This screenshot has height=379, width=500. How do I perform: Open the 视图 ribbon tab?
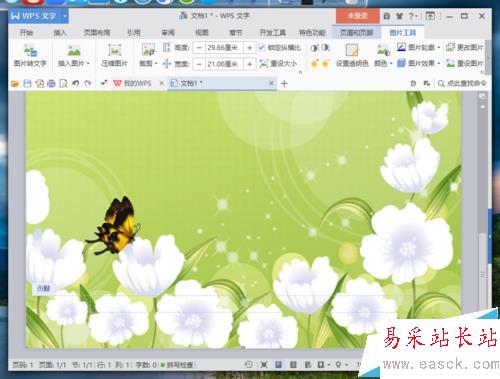202,33
